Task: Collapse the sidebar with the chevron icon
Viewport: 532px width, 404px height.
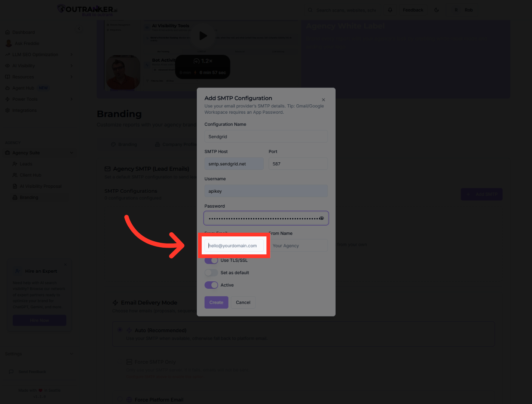Action: (x=79, y=29)
